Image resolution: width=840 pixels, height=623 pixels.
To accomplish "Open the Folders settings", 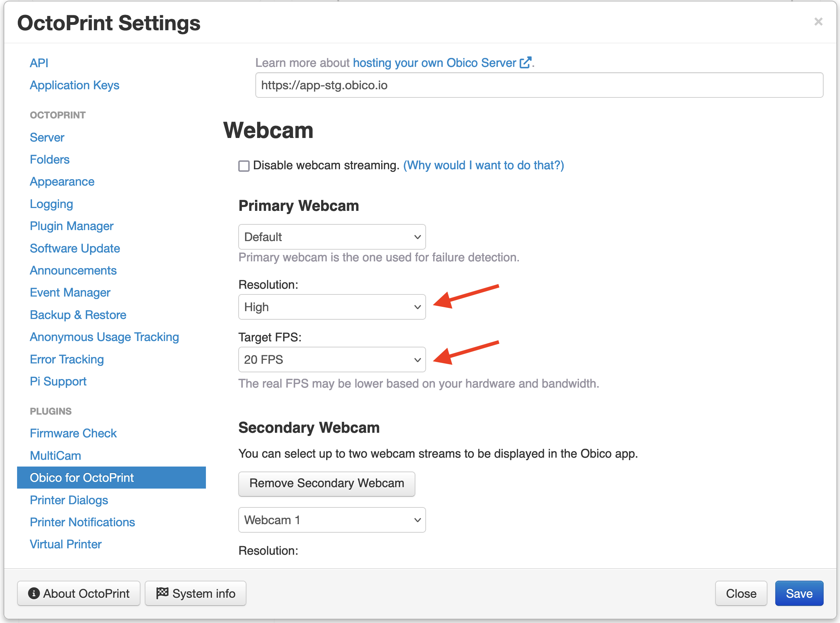I will 49,160.
